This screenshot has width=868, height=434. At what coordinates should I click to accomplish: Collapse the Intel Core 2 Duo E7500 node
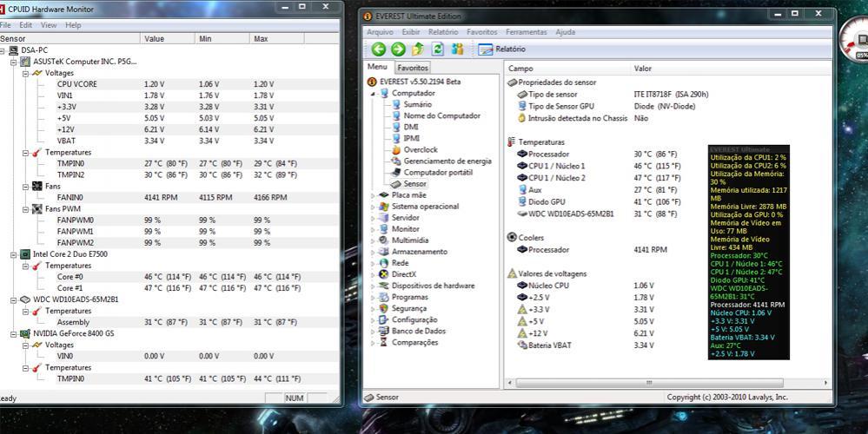coord(14,254)
